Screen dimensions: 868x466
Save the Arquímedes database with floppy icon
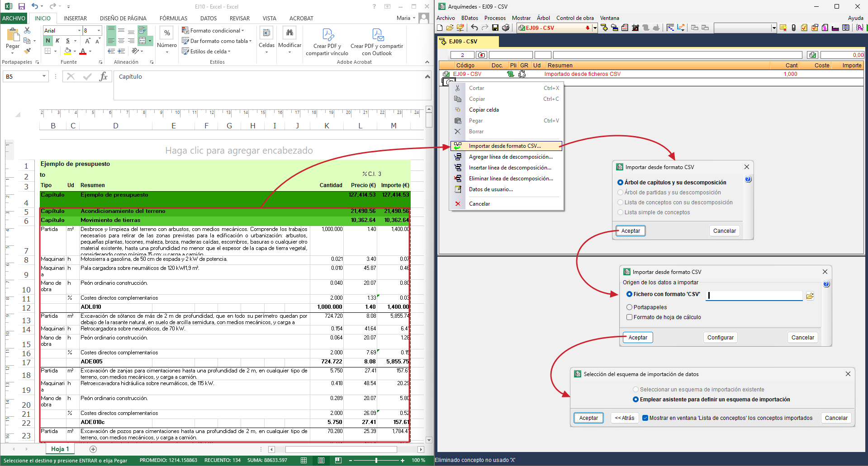tap(495, 28)
